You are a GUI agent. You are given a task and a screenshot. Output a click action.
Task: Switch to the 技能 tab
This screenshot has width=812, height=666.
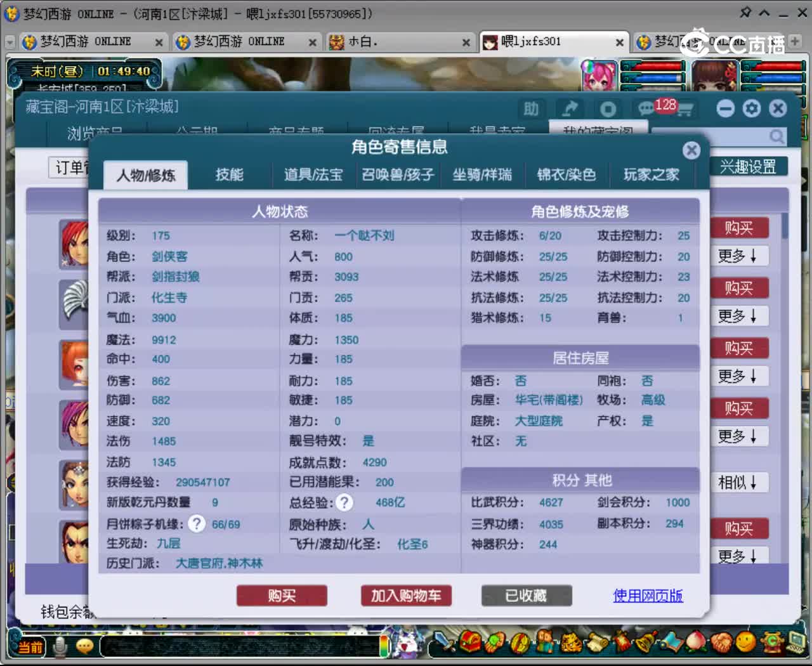click(229, 175)
